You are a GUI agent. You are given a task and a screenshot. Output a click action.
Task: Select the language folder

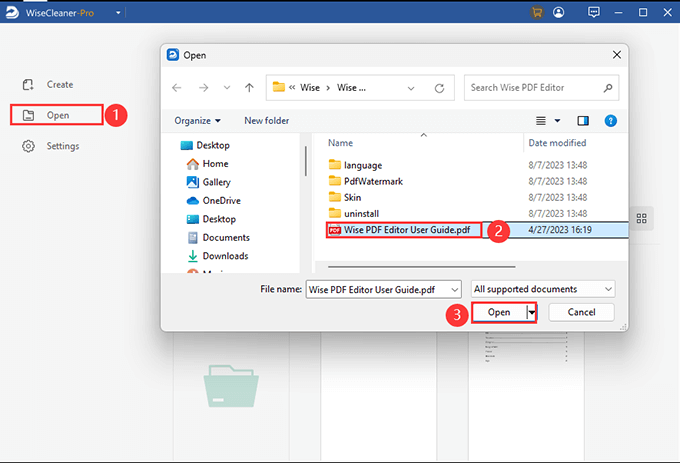pyautogui.click(x=355, y=165)
